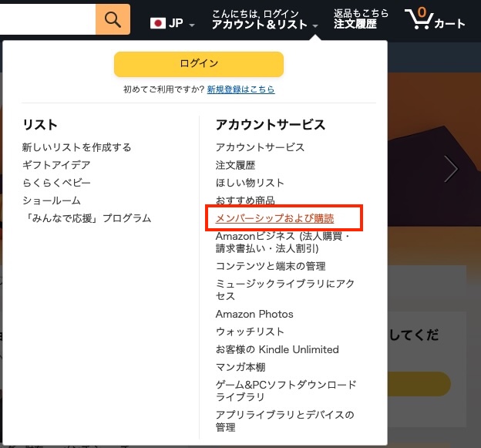This screenshot has width=481, height=448.
Task: Click the orange search magnifier button
Action: [113, 19]
